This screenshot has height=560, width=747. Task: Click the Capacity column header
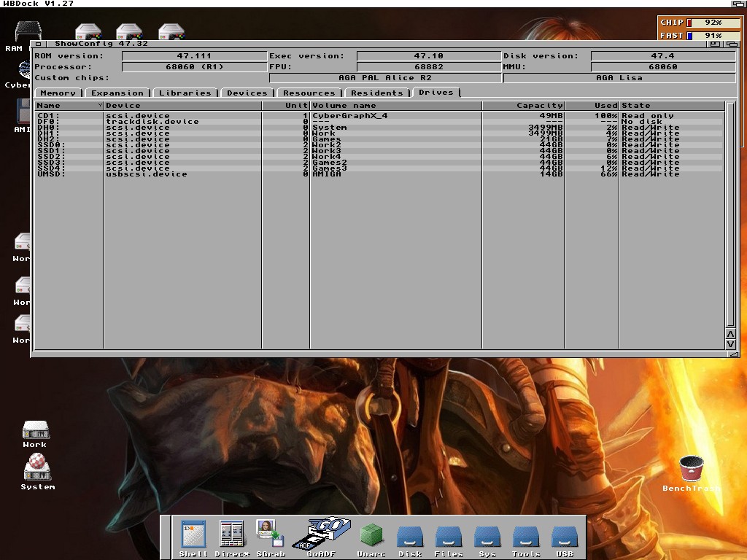pos(523,105)
